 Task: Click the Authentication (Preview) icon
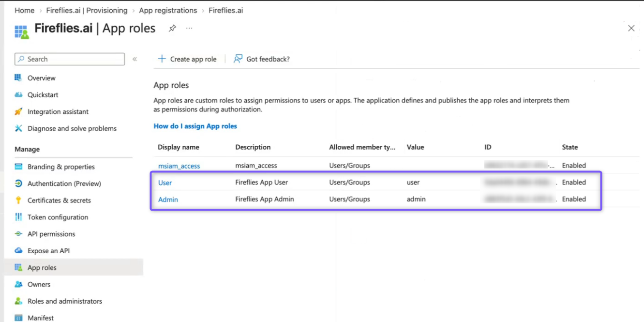tap(18, 184)
